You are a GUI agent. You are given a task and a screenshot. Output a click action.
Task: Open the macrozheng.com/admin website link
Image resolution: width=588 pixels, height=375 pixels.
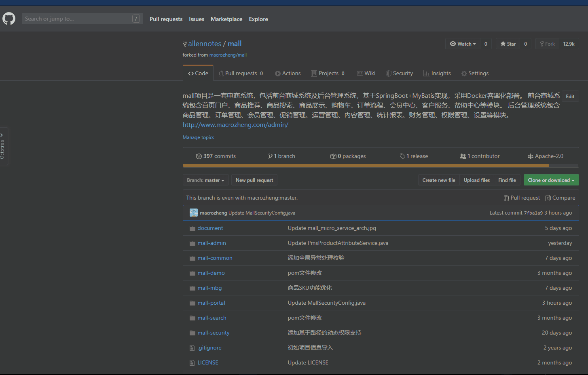(235, 125)
